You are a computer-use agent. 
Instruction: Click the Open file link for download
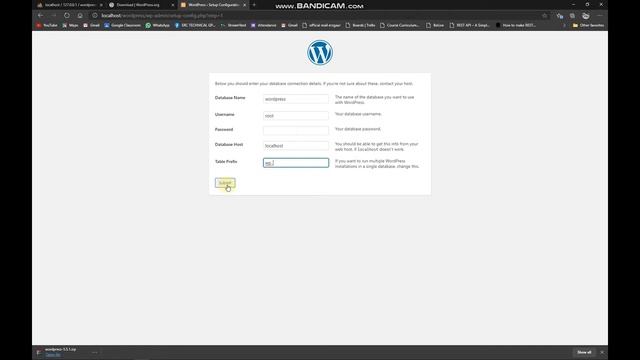[53, 355]
